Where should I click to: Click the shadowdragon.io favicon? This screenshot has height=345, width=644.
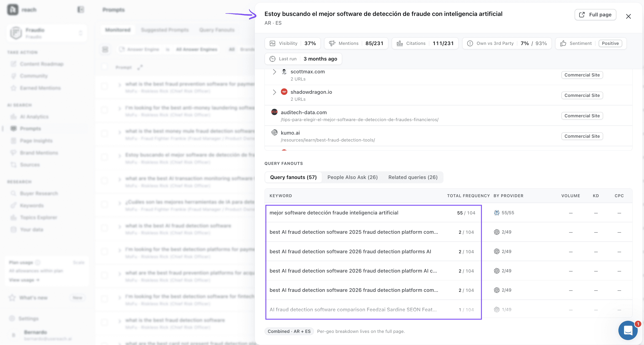284,92
